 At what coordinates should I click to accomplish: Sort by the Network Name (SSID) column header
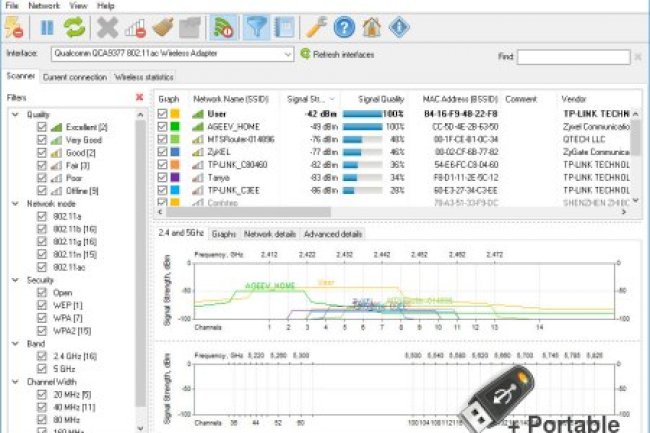[x=231, y=99]
